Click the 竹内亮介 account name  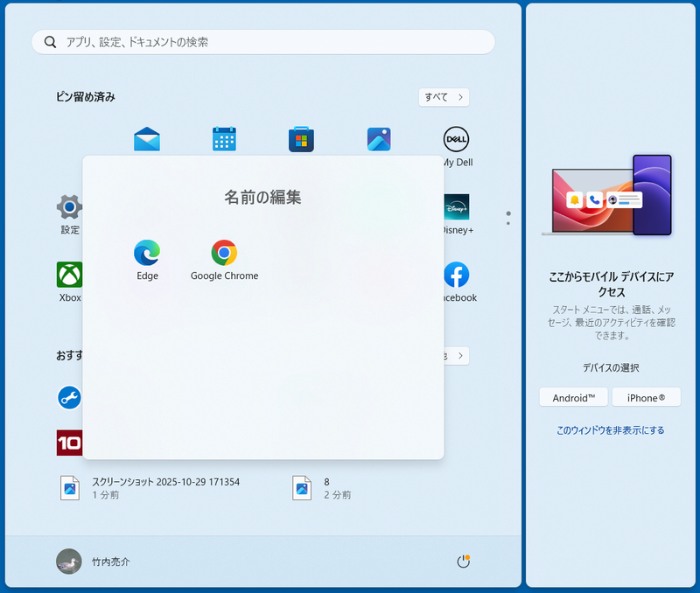click(x=111, y=562)
